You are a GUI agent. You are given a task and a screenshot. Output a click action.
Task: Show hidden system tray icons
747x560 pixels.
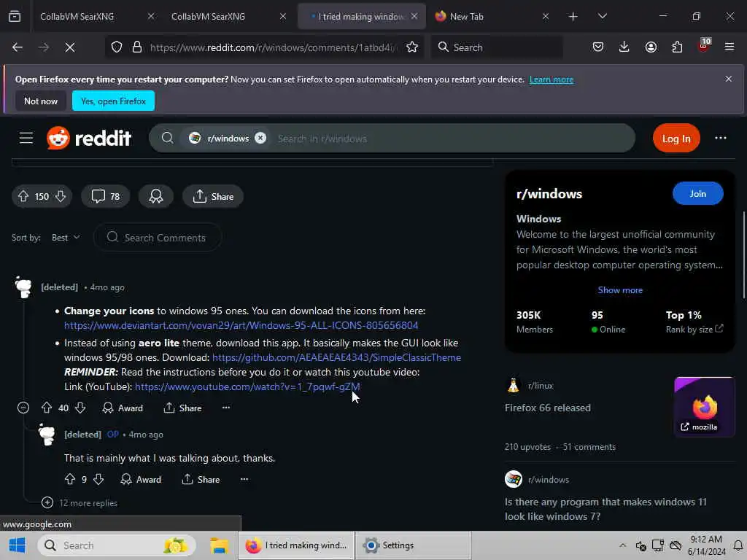point(623,545)
